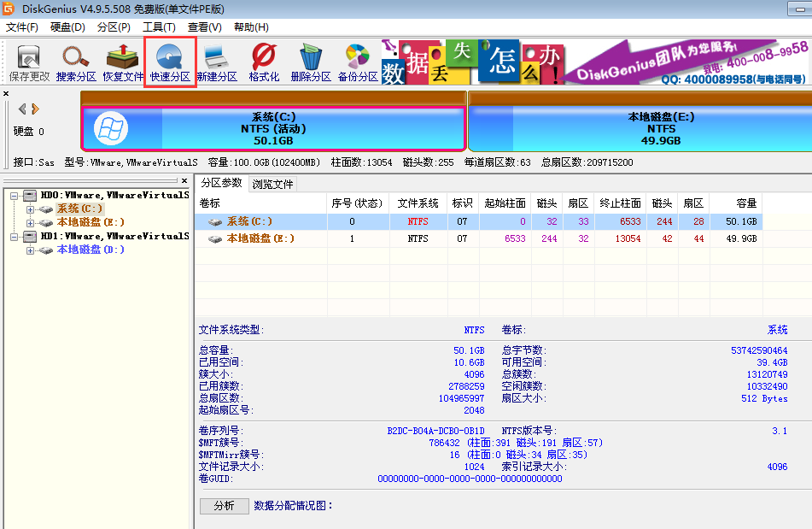Click the 删除分区 (Delete partition) trash icon
This screenshot has width=812, height=529.
310,62
